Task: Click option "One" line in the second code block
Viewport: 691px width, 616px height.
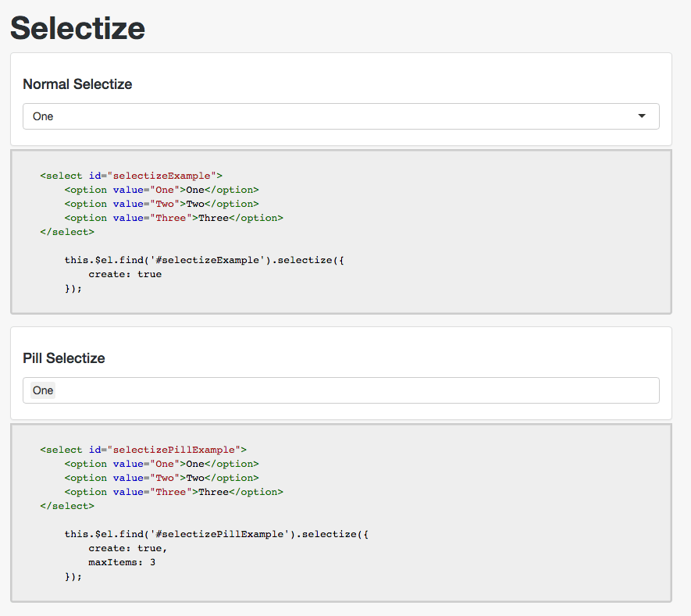Action: 161,464
